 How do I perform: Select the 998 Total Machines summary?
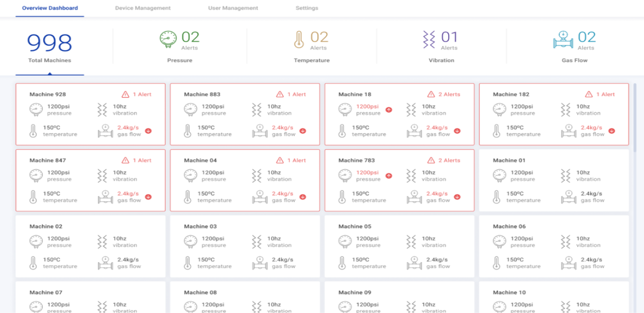(x=50, y=47)
